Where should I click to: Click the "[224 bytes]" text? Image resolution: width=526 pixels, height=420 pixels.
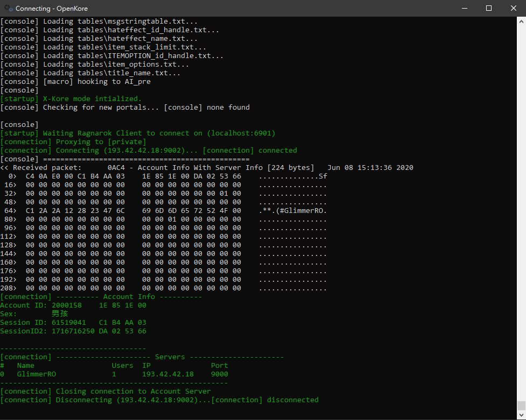tap(291, 168)
